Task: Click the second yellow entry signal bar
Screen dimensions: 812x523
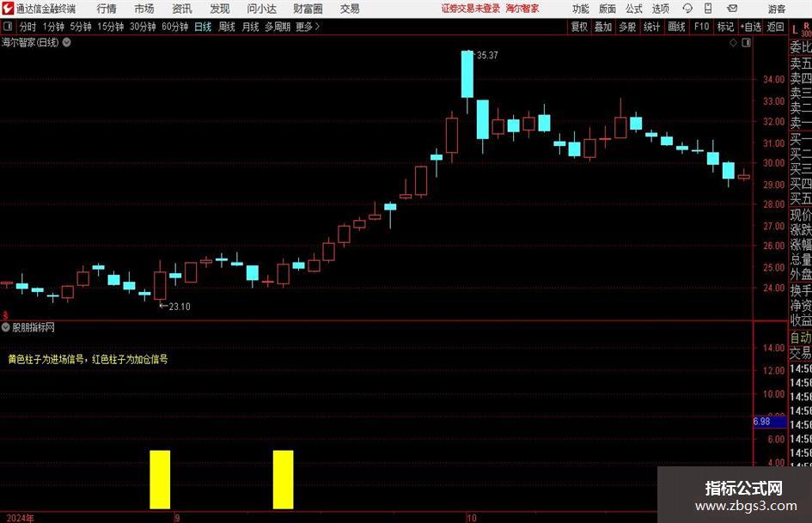Action: (284, 479)
